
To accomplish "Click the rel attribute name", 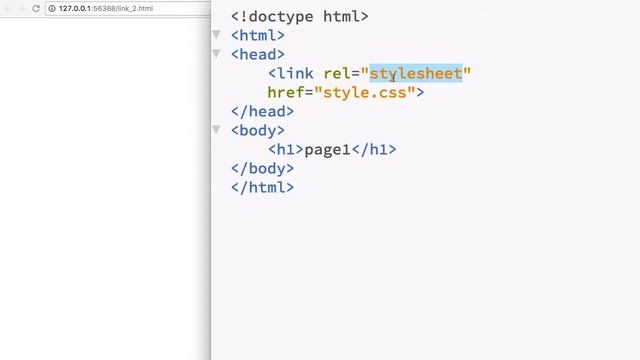I will [x=337, y=73].
